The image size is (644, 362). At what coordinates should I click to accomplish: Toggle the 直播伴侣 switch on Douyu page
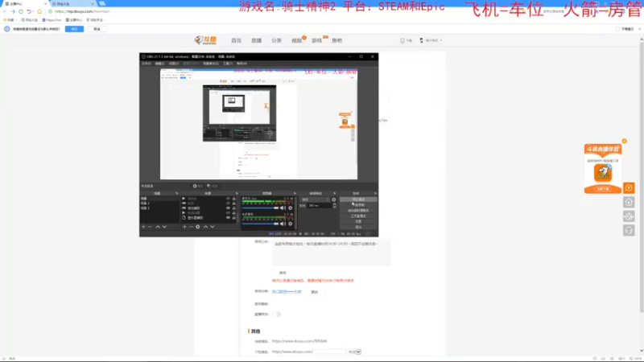(x=276, y=315)
